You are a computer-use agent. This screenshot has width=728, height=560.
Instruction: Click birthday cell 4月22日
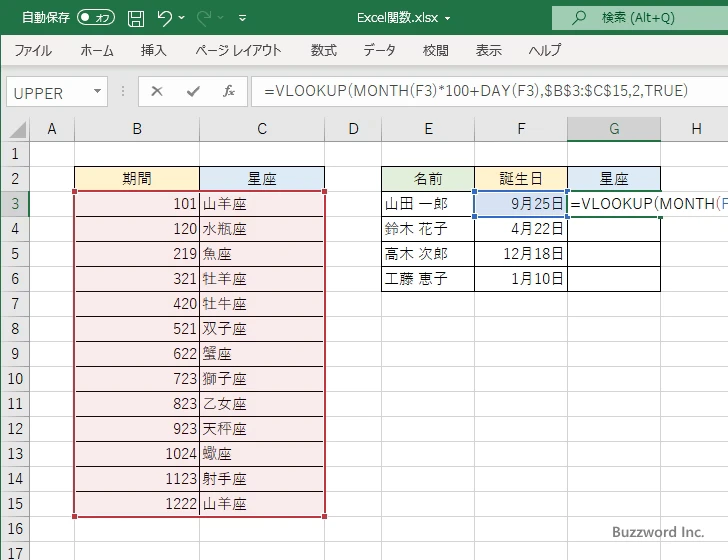[521, 229]
